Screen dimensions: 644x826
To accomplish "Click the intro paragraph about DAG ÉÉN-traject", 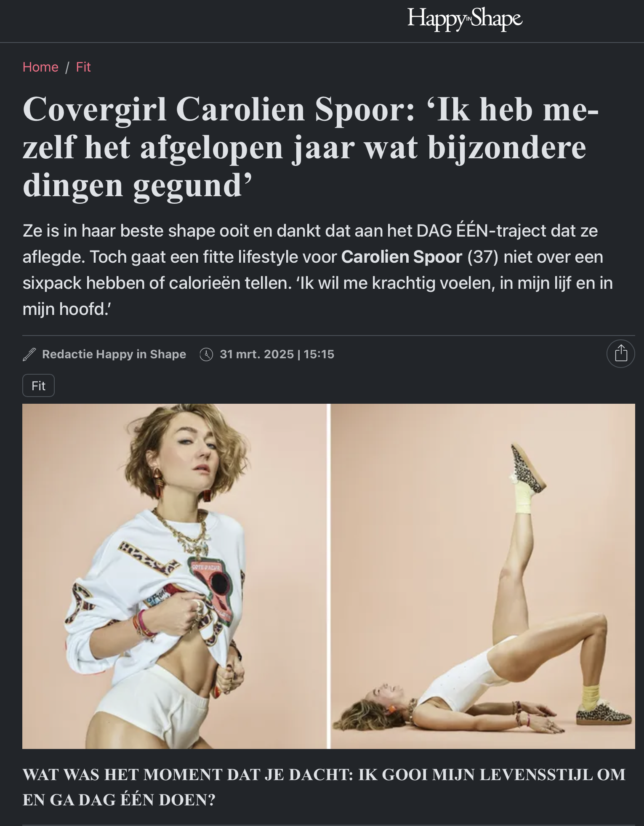I will [x=318, y=270].
